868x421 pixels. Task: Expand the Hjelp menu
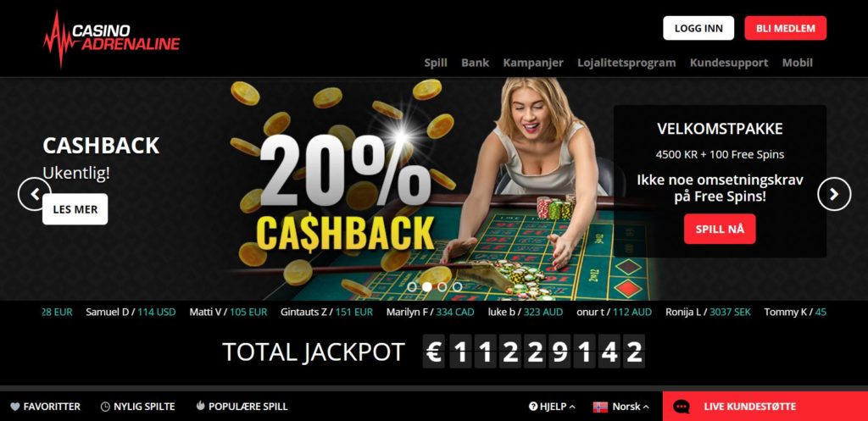point(552,407)
